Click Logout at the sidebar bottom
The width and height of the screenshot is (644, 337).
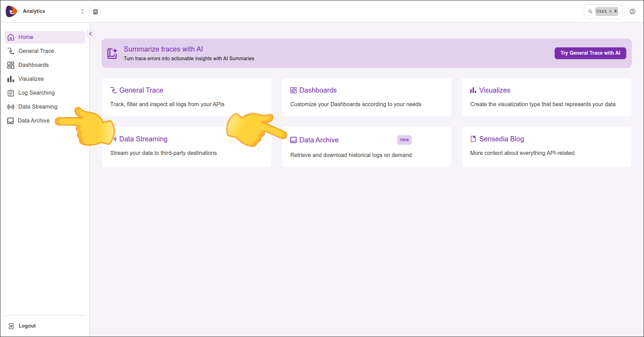pyautogui.click(x=27, y=326)
